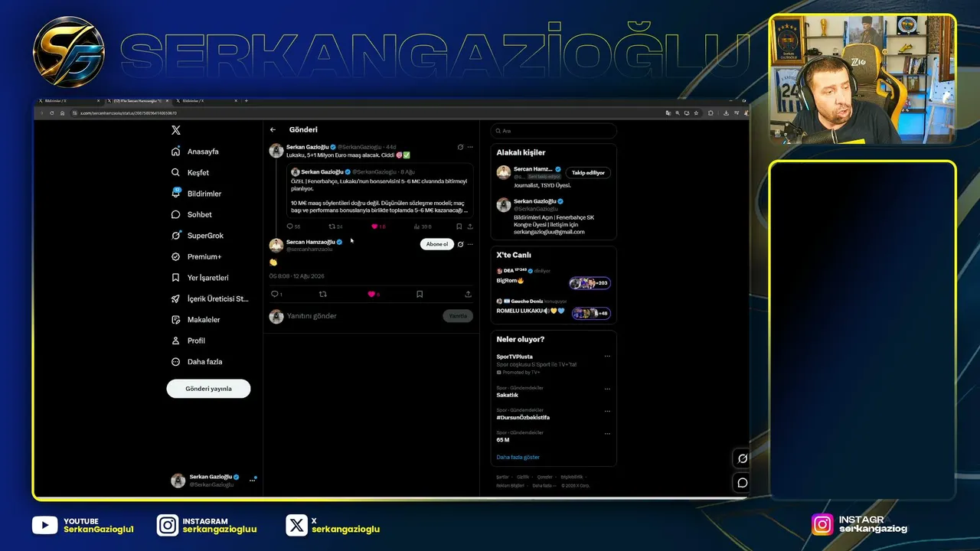Open the floating Grok button
Image resolution: width=980 pixels, height=551 pixels.
[742, 458]
